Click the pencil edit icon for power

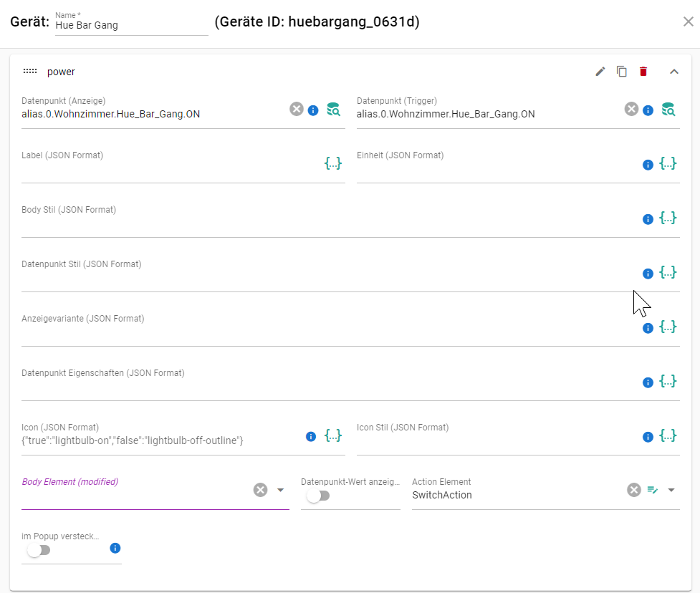(x=600, y=72)
